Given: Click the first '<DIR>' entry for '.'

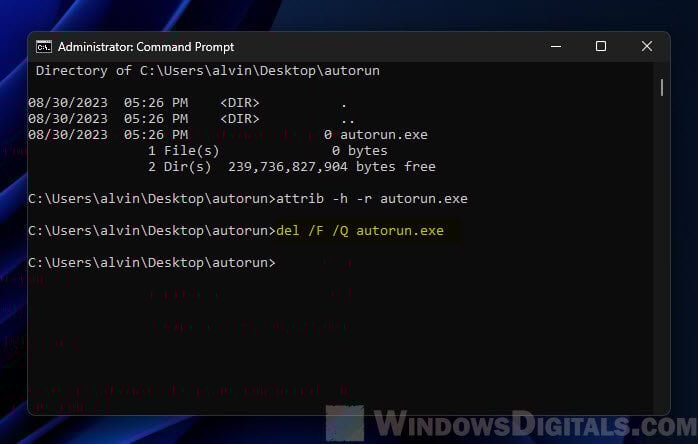Looking at the screenshot, I should click(239, 102).
